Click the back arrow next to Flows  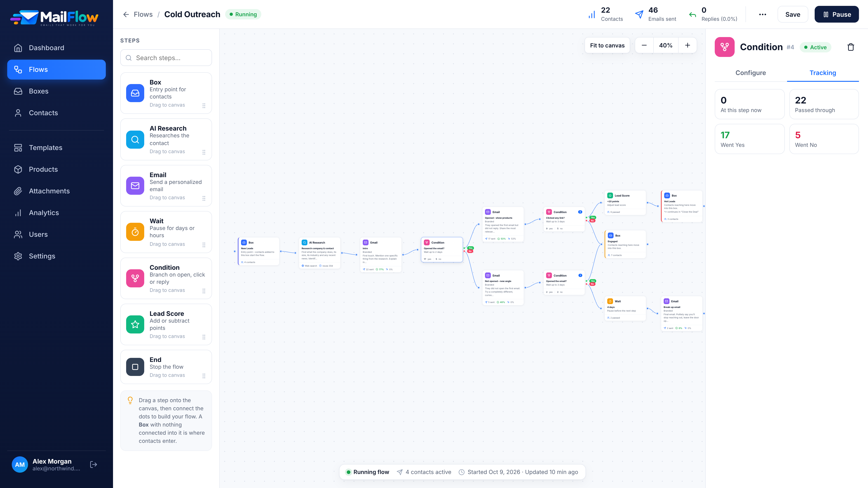[x=126, y=14]
